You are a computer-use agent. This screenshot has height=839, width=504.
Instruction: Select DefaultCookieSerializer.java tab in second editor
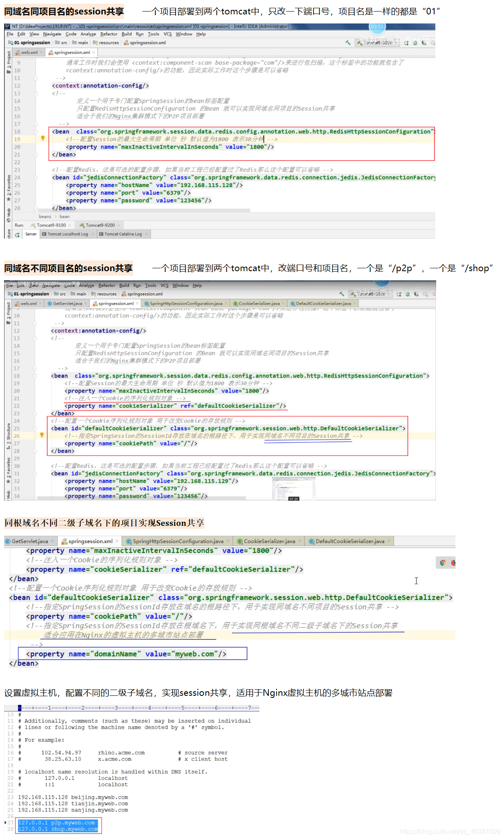point(323,304)
